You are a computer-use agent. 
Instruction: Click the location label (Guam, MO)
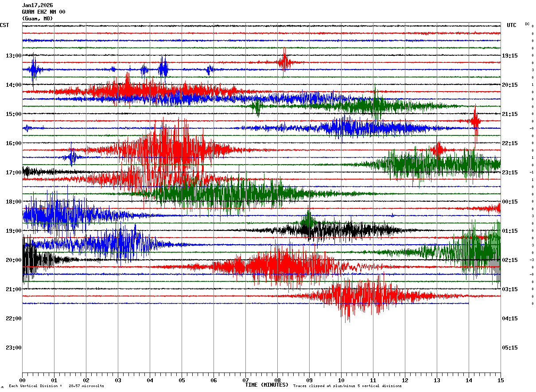(x=37, y=19)
